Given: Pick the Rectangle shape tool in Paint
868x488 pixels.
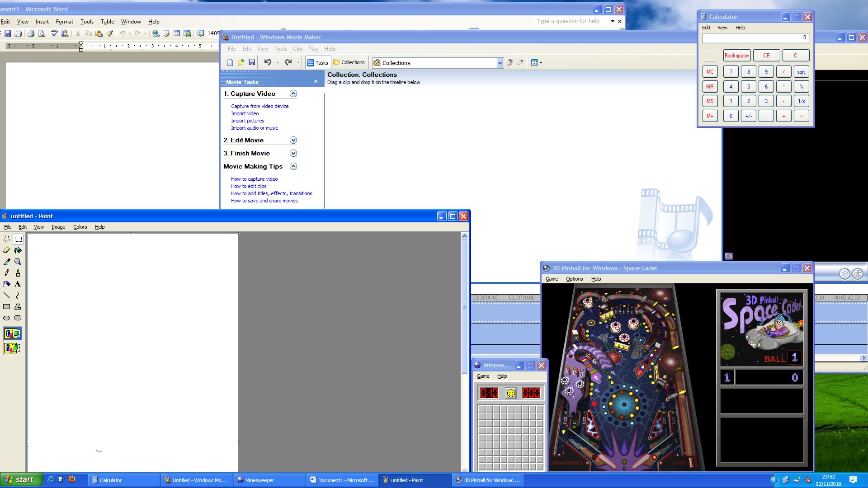Looking at the screenshot, I should pos(7,306).
